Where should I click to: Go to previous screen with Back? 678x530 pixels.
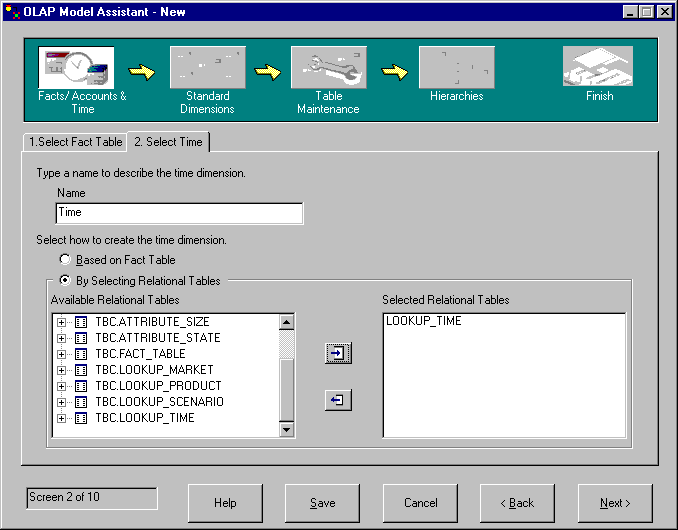point(517,503)
